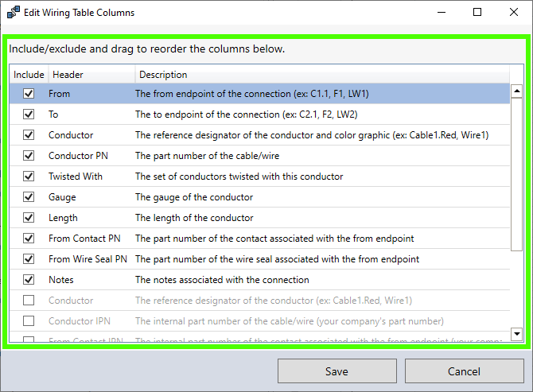Minimize the Edit Wiring Table Columns window

(x=442, y=12)
